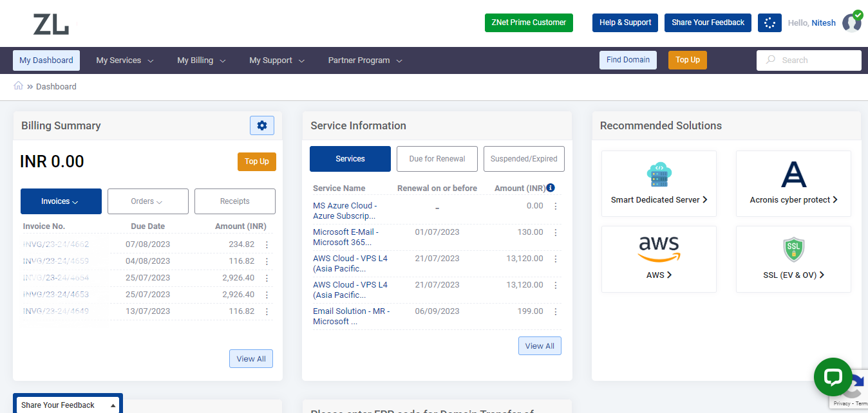Viewport: 868px width, 413px height.
Task: Click the ZL logo
Action: coord(52,24)
